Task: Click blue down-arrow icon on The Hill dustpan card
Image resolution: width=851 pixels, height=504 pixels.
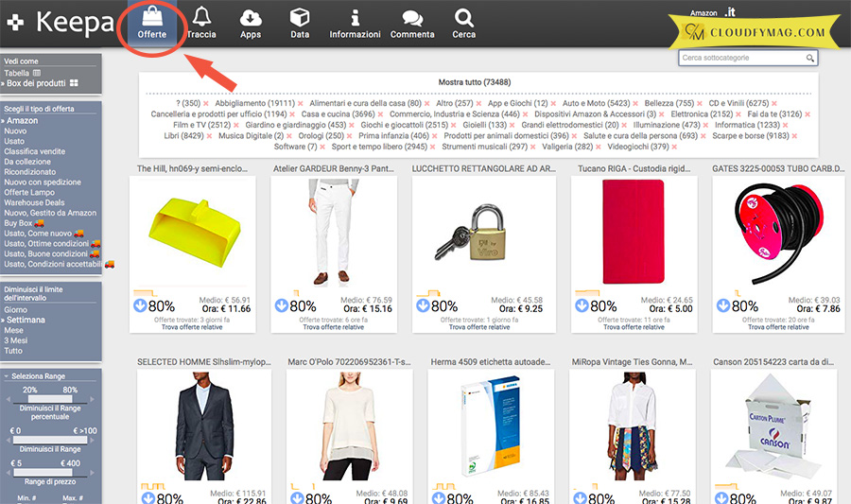Action: coord(140,305)
